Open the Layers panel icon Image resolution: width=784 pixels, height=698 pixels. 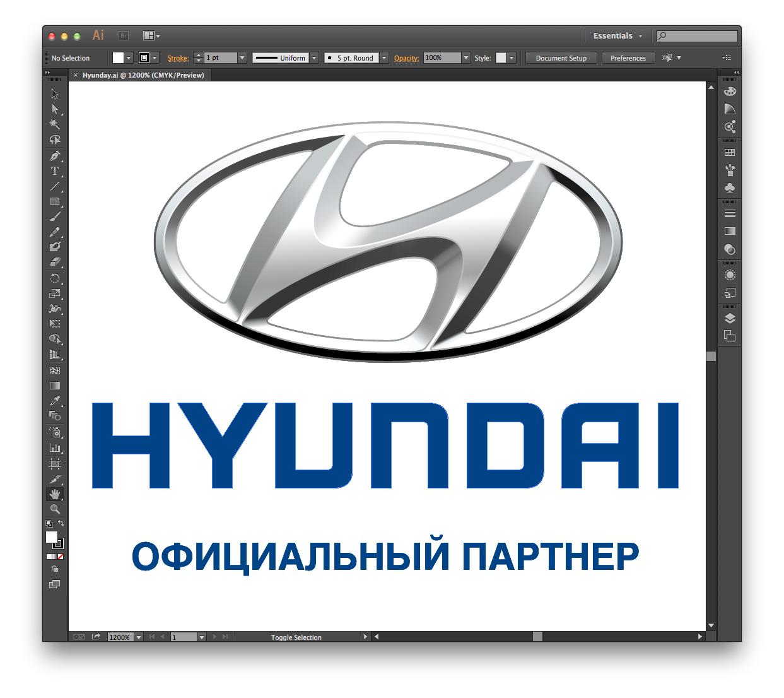pos(730,318)
